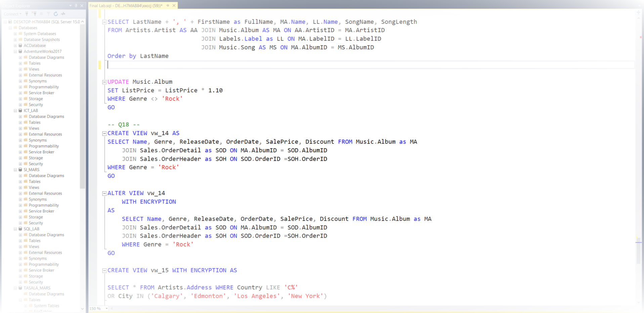Select Synonyms under SI_MARS

coord(38,199)
